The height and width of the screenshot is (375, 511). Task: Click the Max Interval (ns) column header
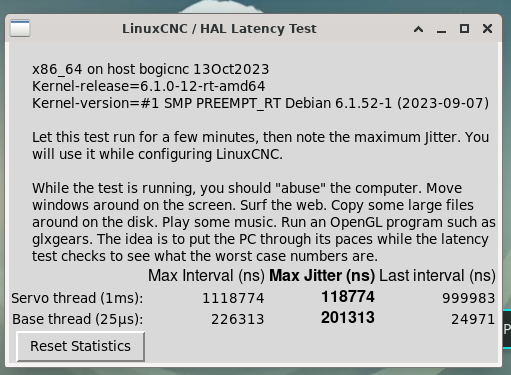[206, 276]
